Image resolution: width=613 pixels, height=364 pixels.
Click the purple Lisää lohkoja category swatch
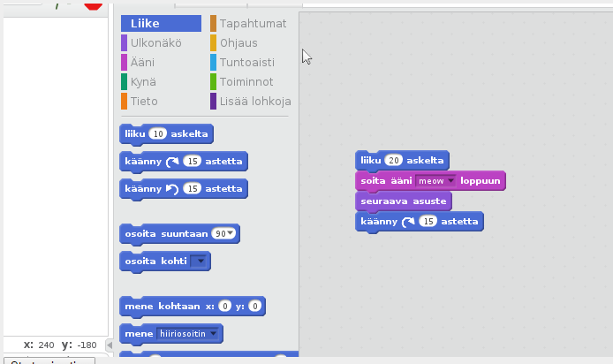(x=214, y=102)
